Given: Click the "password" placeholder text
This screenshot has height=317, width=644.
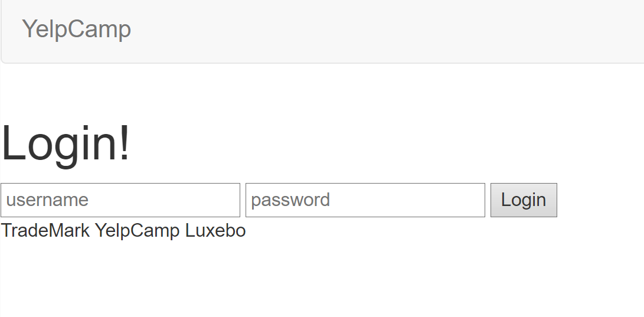Looking at the screenshot, I should pyautogui.click(x=290, y=200).
